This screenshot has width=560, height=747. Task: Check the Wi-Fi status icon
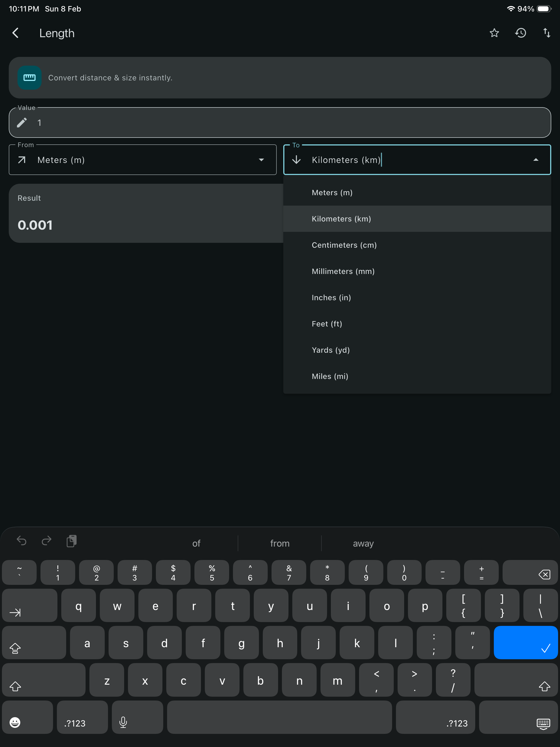point(511,9)
